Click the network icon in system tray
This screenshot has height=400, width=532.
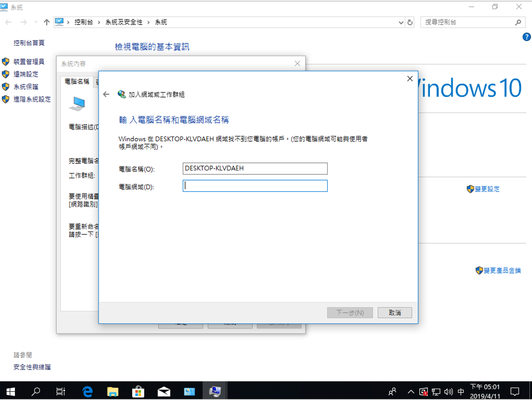click(x=436, y=391)
